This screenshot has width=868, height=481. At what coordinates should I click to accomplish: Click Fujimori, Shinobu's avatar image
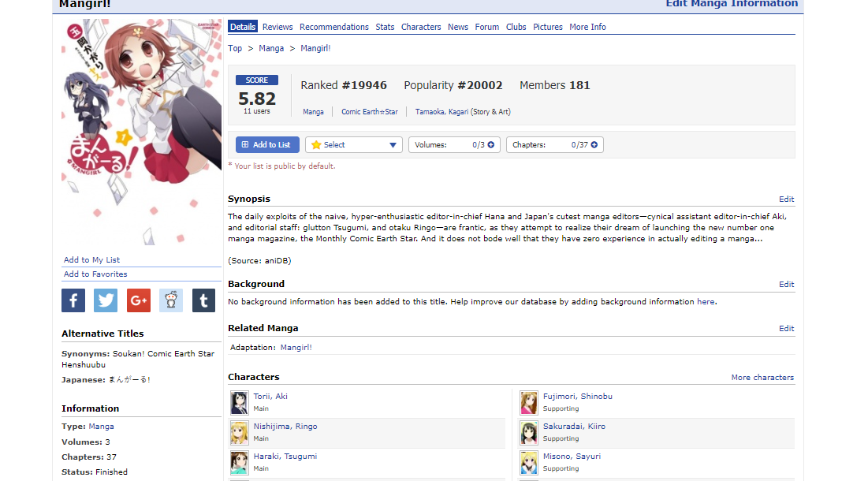529,402
